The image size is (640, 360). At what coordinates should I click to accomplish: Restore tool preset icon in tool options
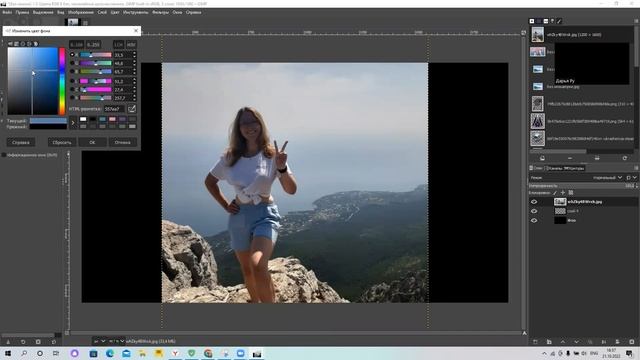[x=23, y=342]
